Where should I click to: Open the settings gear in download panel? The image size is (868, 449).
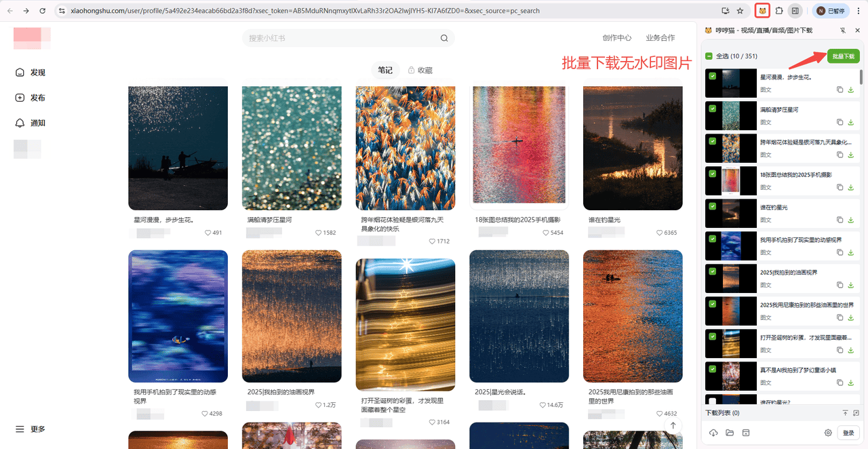[x=828, y=433]
